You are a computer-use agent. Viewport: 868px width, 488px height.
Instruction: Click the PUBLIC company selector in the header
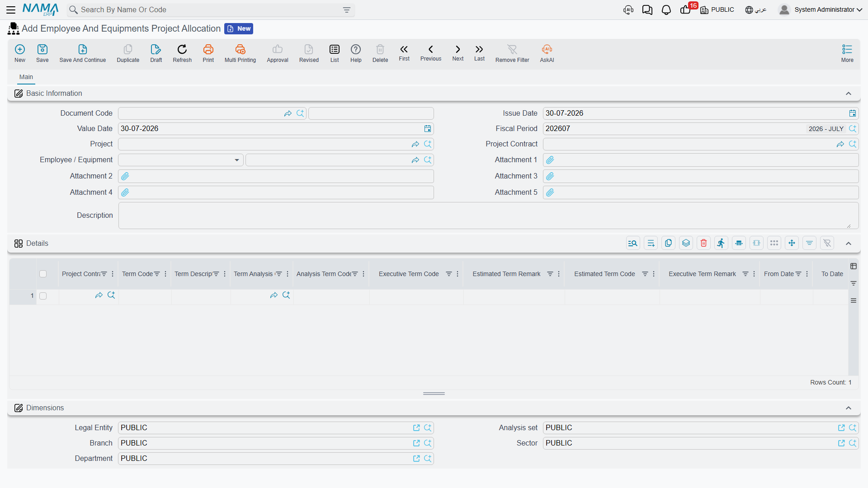(717, 10)
